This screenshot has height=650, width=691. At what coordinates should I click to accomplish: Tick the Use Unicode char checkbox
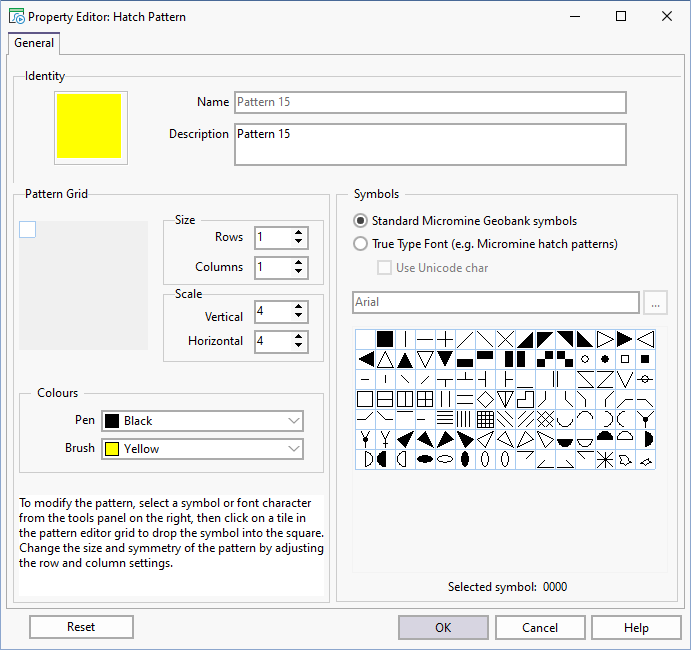pyautogui.click(x=383, y=268)
